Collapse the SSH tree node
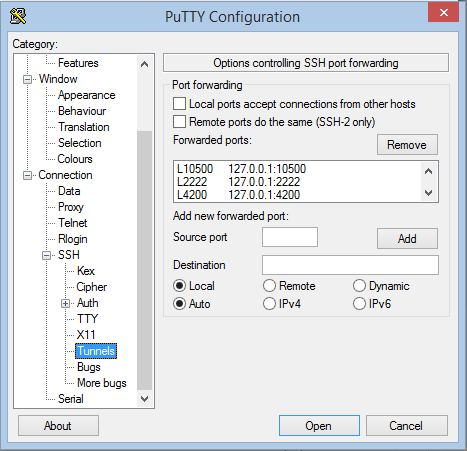 click(x=47, y=255)
